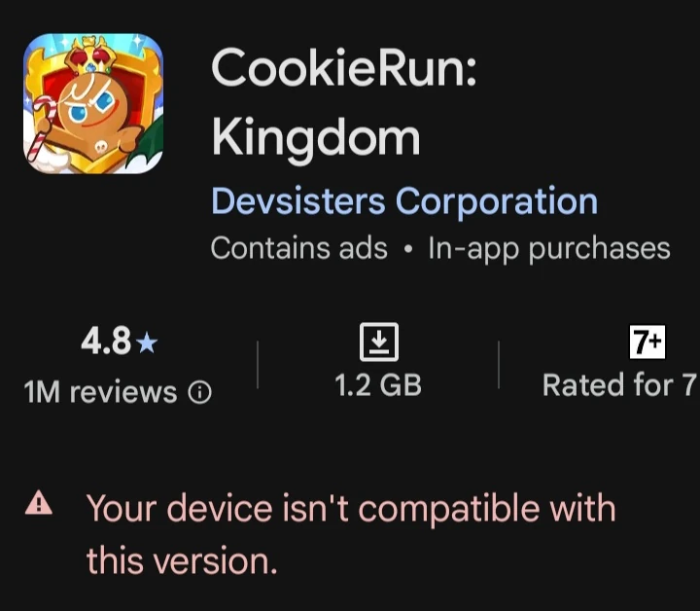Click the word Kingdom in the title
Image resolution: width=700 pixels, height=611 pixels.
(x=316, y=138)
